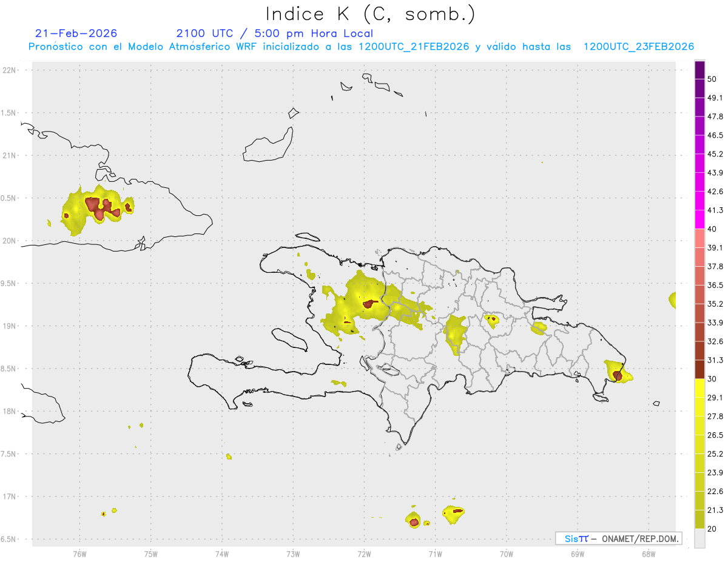
Task: Click the "32.6" colorbar label
Action: 715,341
